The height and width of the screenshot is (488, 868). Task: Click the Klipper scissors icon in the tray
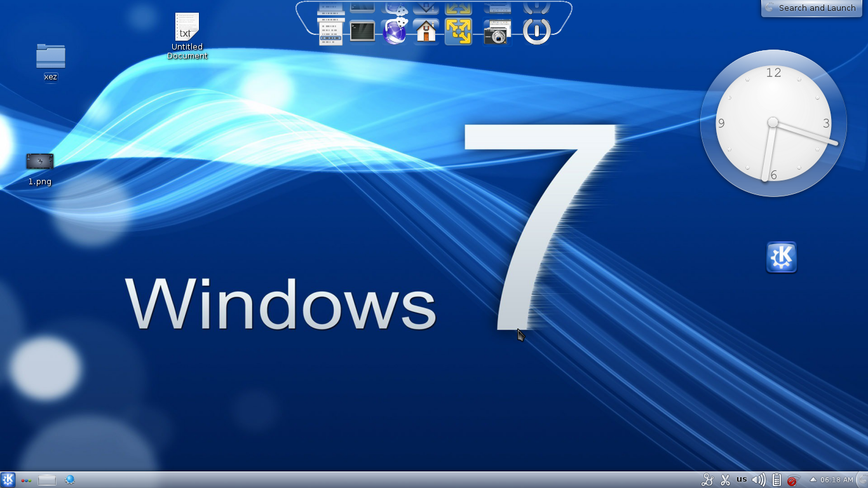[x=725, y=480]
